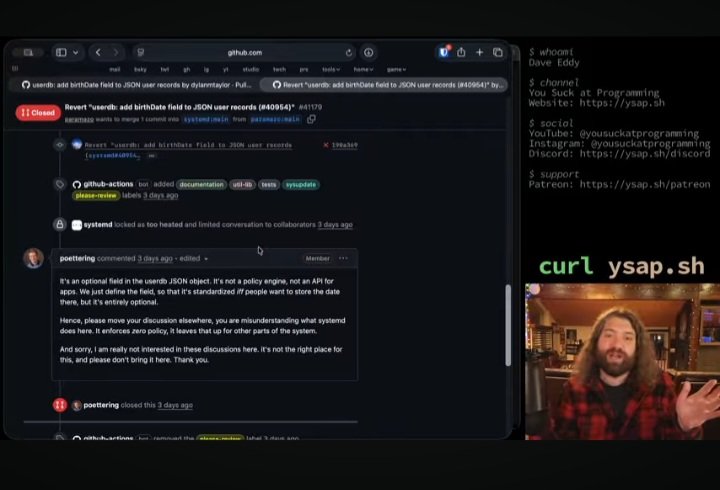The height and width of the screenshot is (490, 720).
Task: Click the github-actions logo icon
Action: 77,184
